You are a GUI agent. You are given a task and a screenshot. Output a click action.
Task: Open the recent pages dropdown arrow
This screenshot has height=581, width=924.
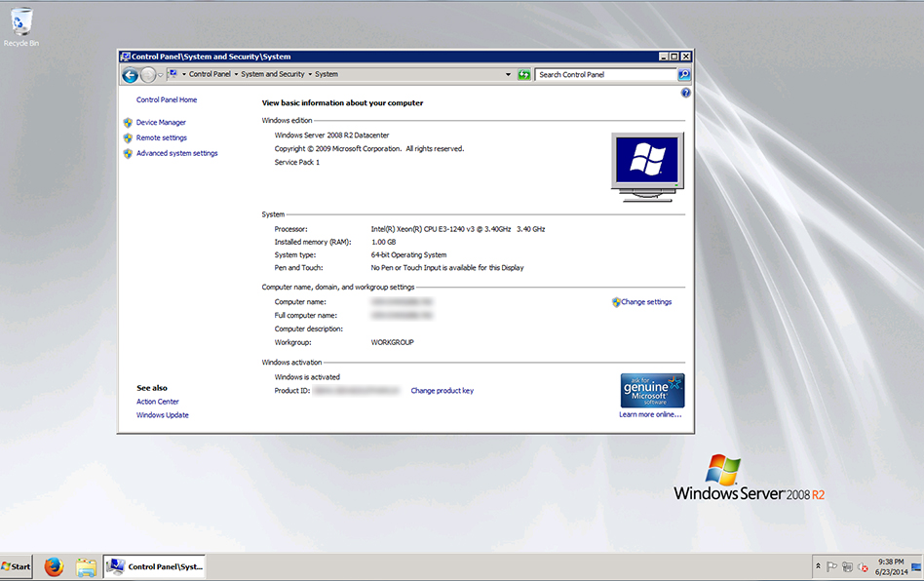pos(160,75)
